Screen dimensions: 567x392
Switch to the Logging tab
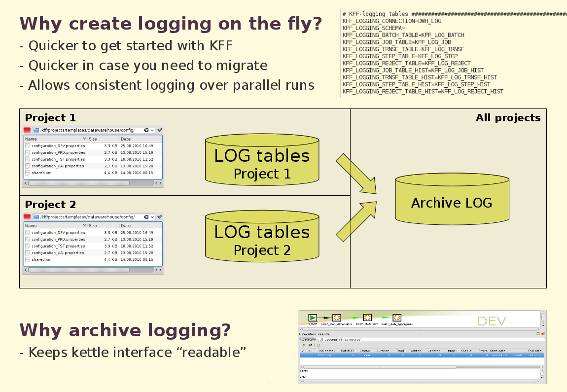click(328, 340)
